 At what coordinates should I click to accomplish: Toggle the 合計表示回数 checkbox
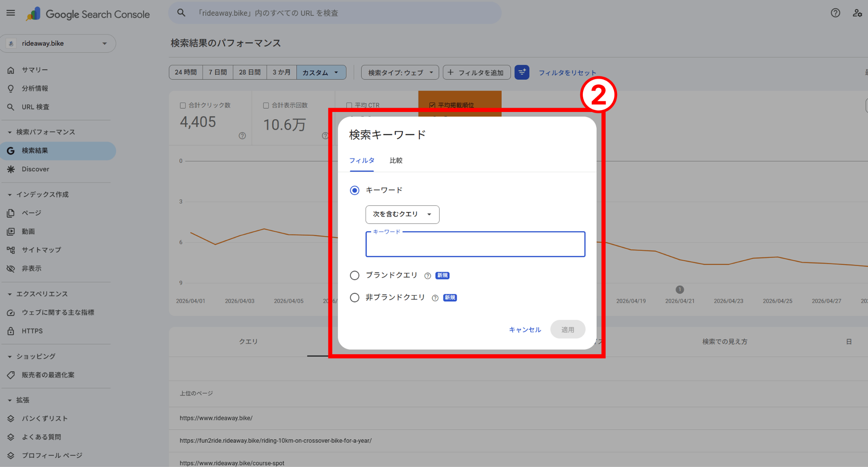pos(266,105)
